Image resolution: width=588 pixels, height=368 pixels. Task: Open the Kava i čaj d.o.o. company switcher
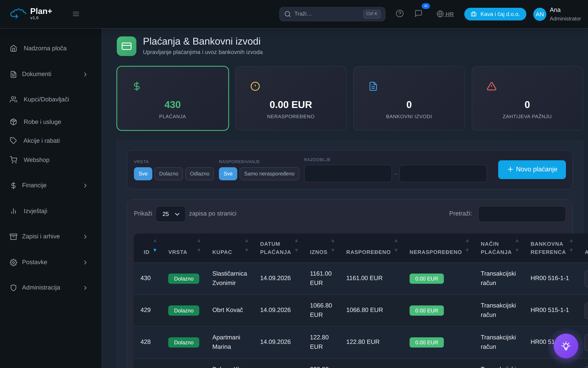coord(495,14)
